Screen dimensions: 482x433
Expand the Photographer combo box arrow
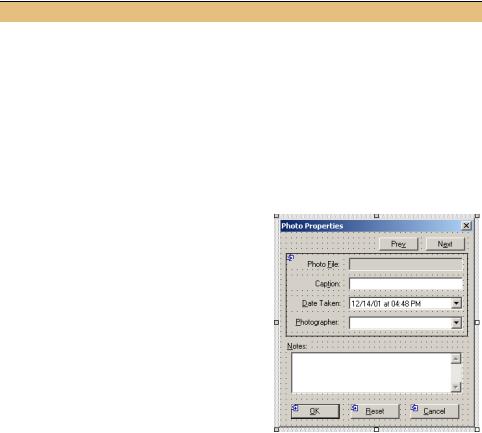(456, 323)
